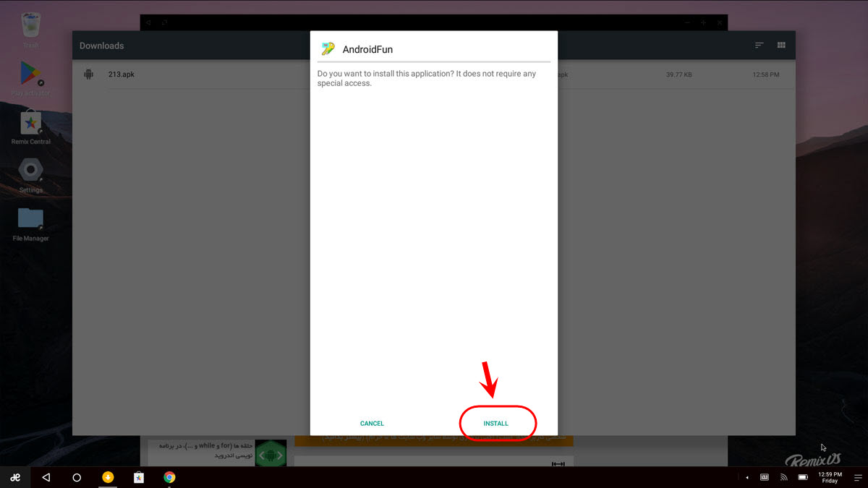The height and width of the screenshot is (488, 868).
Task: Click the taskbar Home circle button
Action: (77, 477)
